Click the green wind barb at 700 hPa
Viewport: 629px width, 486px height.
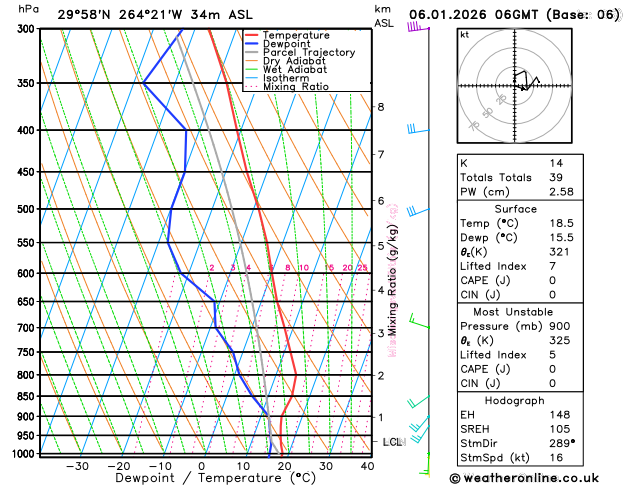pyautogui.click(x=419, y=322)
